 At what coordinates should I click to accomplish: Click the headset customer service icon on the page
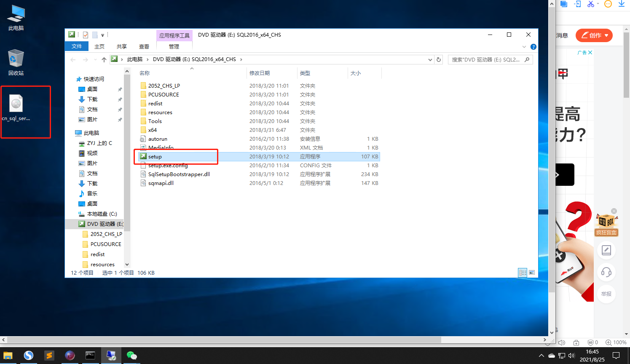(606, 272)
